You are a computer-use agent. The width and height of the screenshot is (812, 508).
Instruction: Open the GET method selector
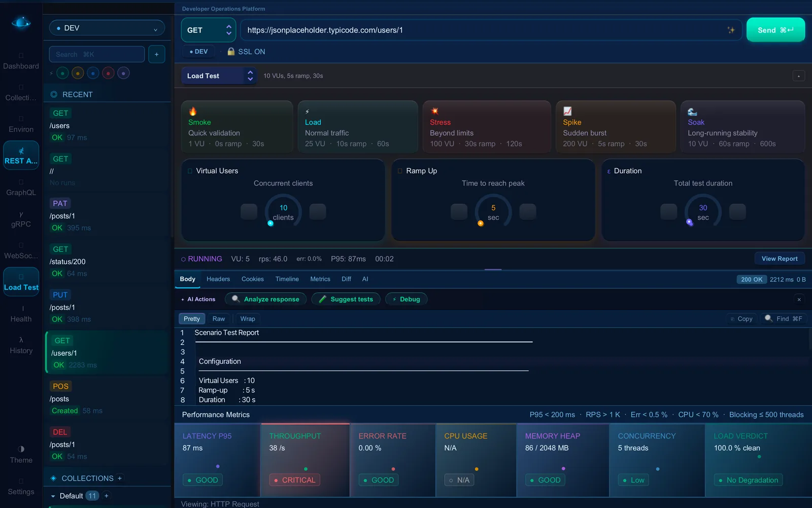[x=209, y=30]
